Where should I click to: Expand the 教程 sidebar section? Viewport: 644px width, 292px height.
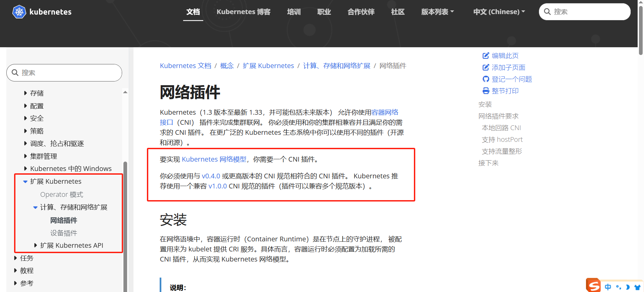[x=15, y=271]
